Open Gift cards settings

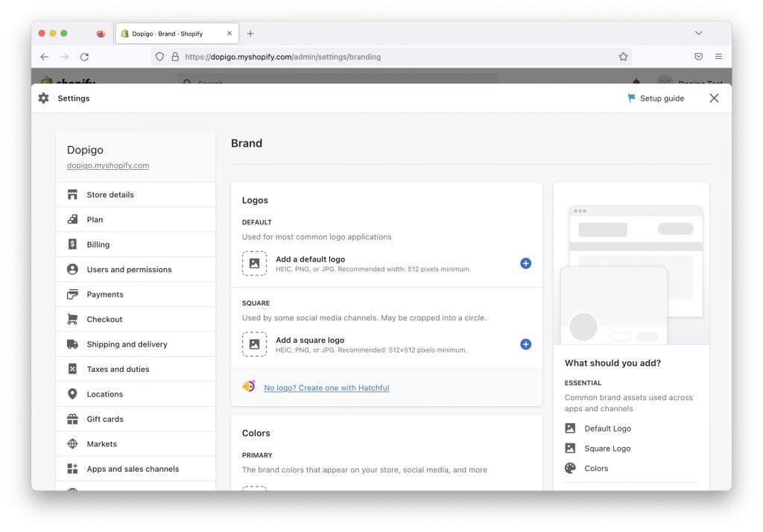pos(136,419)
